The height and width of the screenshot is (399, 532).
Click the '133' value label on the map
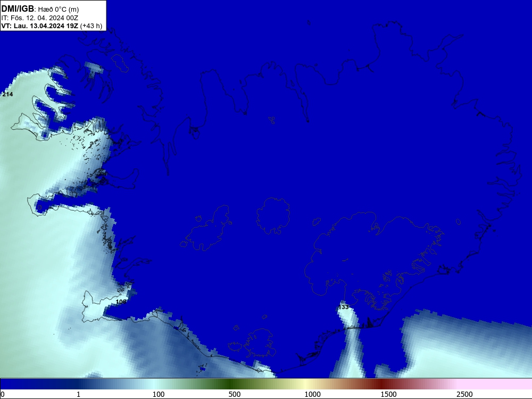click(x=343, y=307)
